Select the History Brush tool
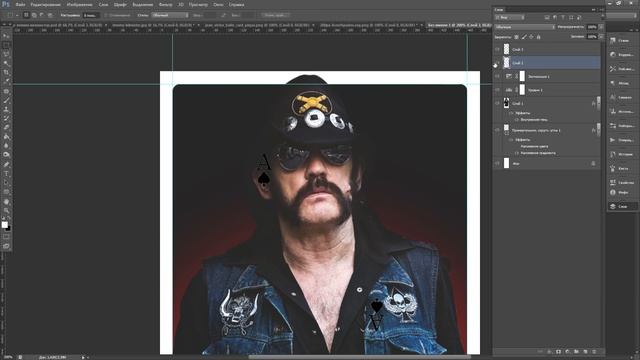This screenshot has height=360, width=640. 6,118
